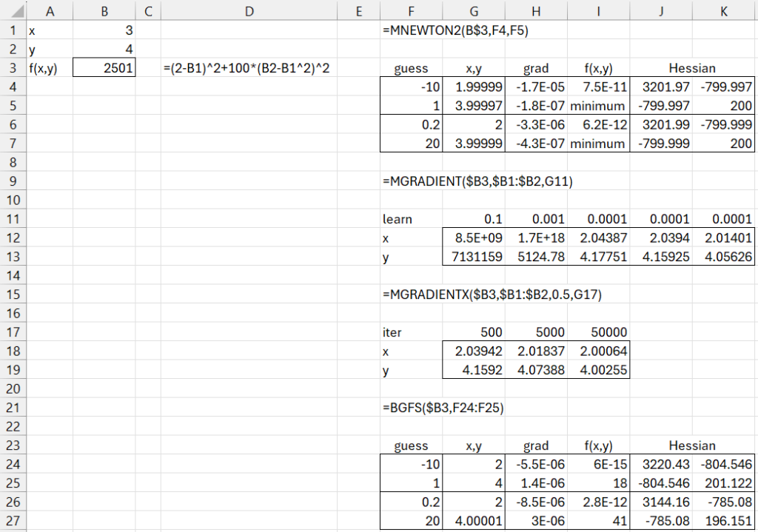Click row header 27
This screenshot has width=758, height=532.
(11, 520)
